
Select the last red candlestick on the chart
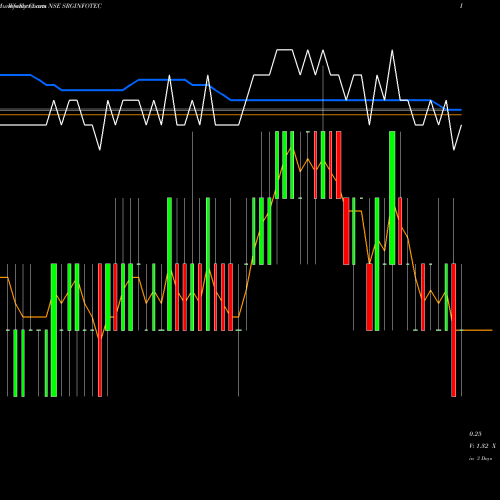coord(453,330)
